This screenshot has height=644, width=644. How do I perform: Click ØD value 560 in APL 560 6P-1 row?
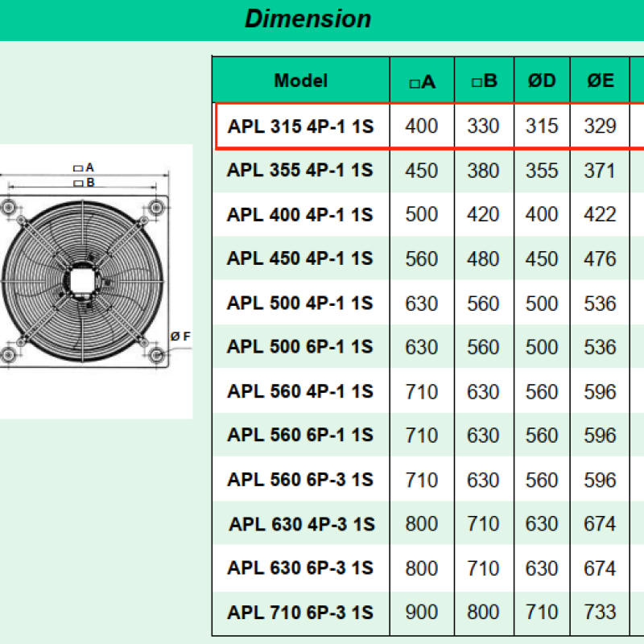[542, 436]
